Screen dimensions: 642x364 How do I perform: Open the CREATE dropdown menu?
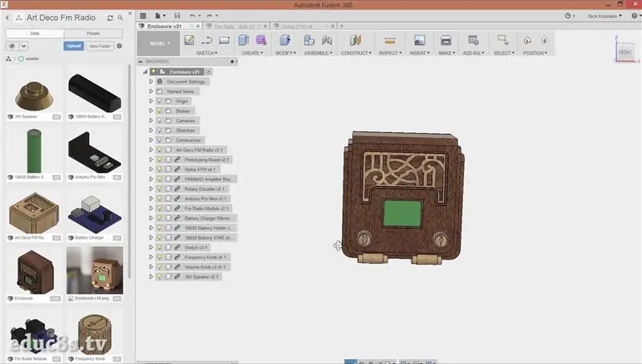tap(252, 53)
